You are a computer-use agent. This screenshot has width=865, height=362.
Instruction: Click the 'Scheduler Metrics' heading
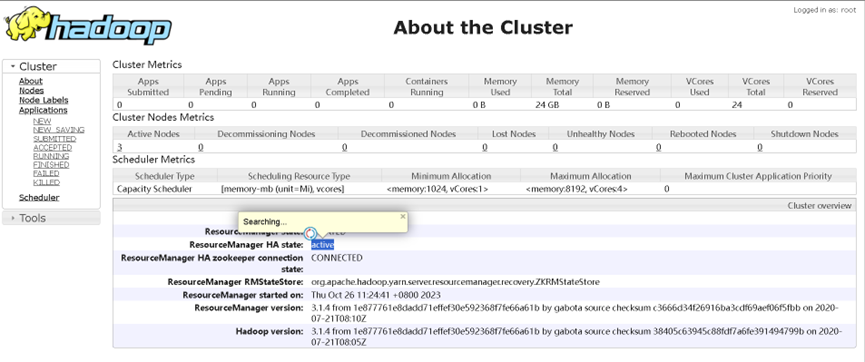pyautogui.click(x=153, y=159)
